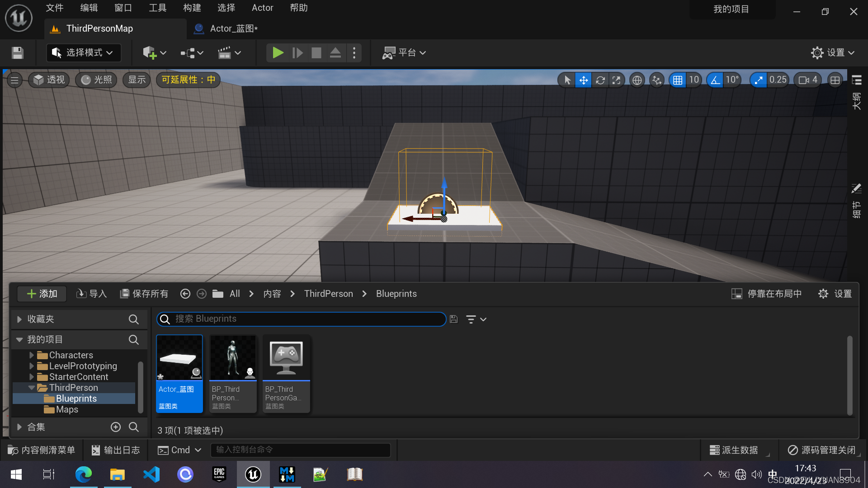Toggle rotation angle snapping
The height and width of the screenshot is (488, 868).
[x=715, y=80]
